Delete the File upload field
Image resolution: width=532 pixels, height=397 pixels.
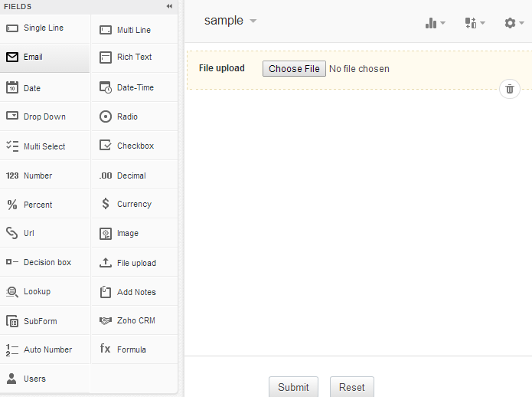click(x=510, y=89)
